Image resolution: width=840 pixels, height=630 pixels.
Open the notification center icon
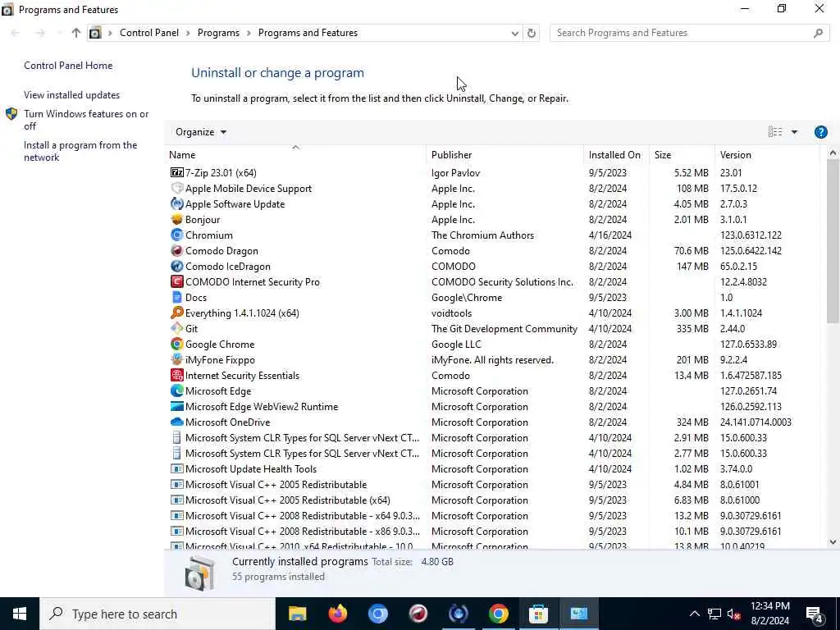[x=815, y=614]
